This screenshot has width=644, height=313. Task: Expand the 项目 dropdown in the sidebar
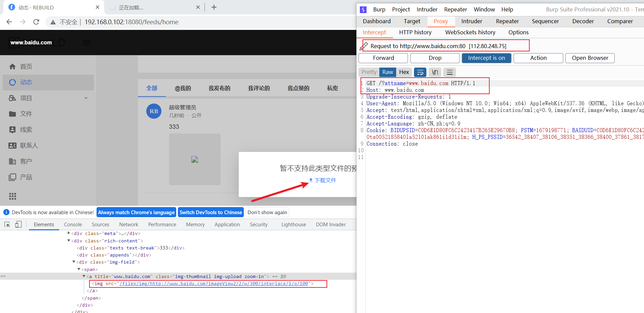click(86, 98)
